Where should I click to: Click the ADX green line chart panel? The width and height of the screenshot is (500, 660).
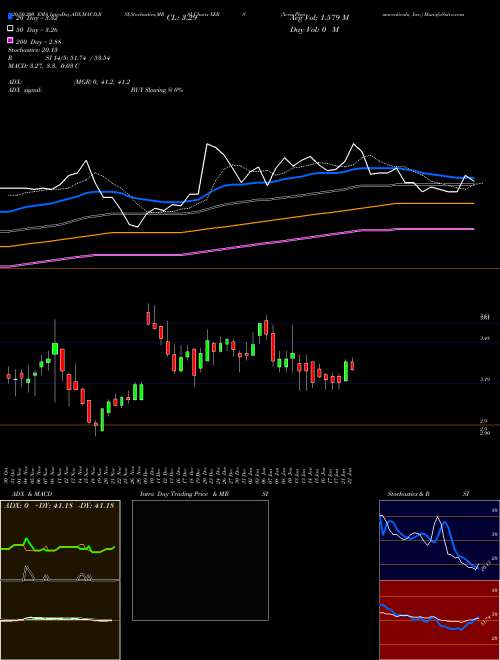coord(60,540)
